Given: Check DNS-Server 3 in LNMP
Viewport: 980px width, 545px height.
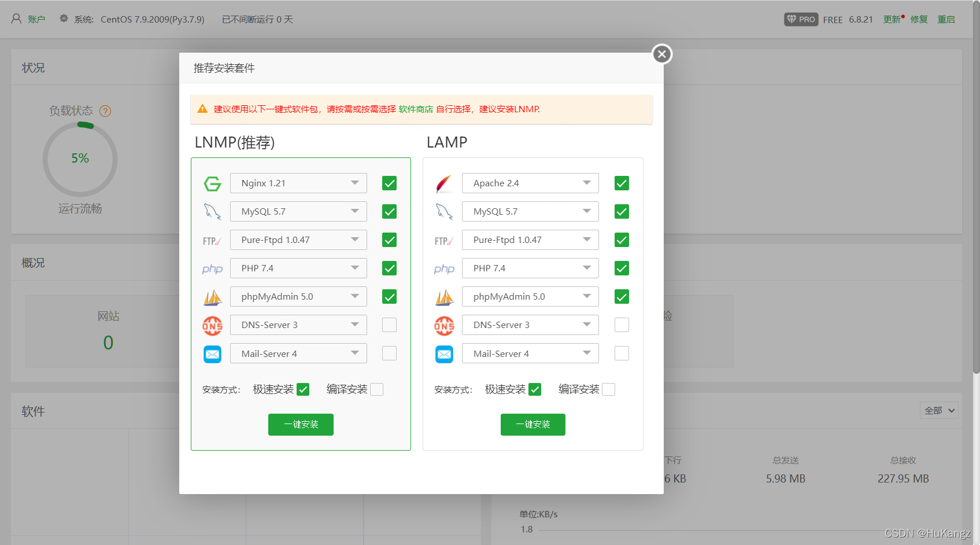Looking at the screenshot, I should pyautogui.click(x=389, y=325).
